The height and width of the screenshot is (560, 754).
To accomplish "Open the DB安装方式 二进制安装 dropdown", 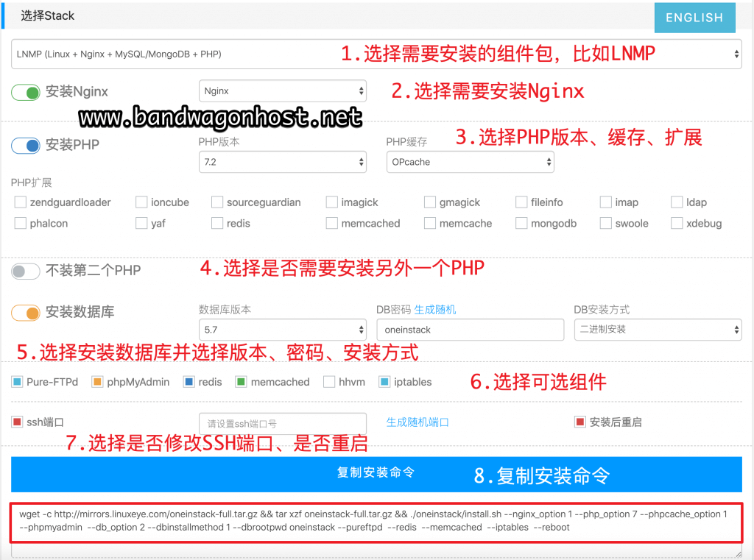I will (658, 330).
